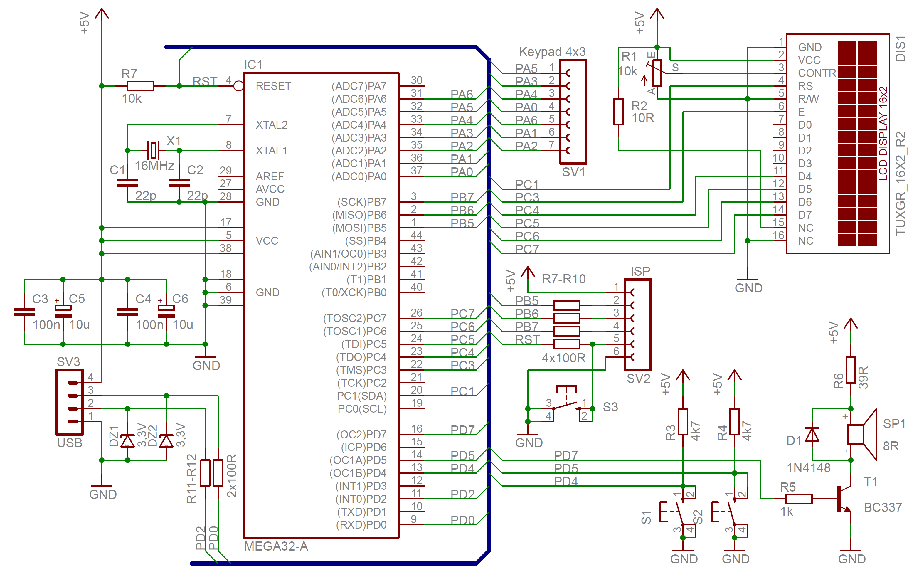Click the '(SCK)PB7' pin label
The image size is (924, 577).
(362, 202)
